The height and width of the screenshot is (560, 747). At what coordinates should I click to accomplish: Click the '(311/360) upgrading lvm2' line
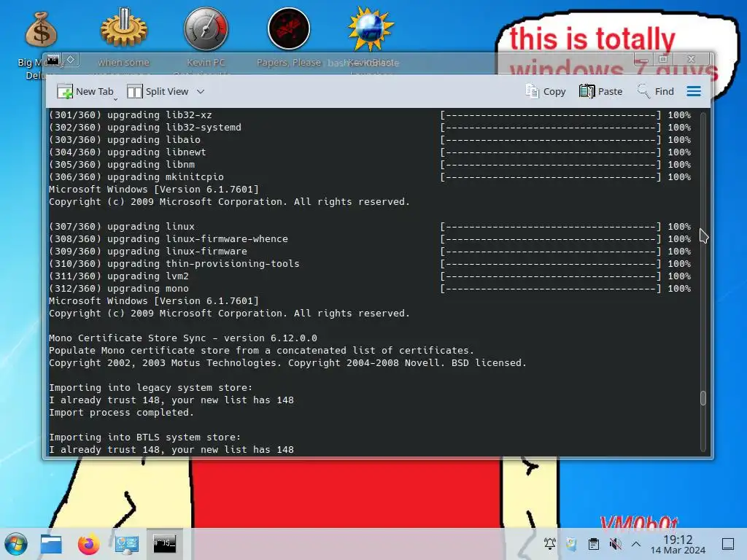pyautogui.click(x=370, y=276)
